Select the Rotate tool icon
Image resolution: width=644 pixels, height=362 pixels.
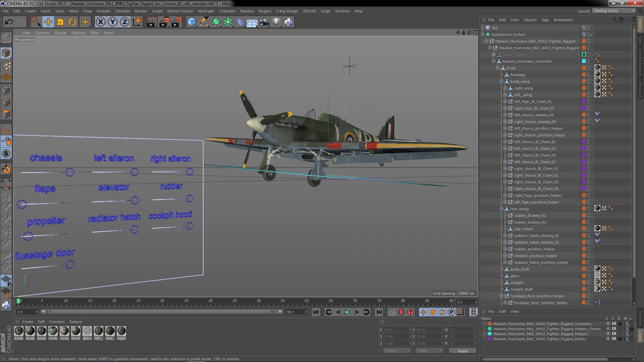pos(72,22)
